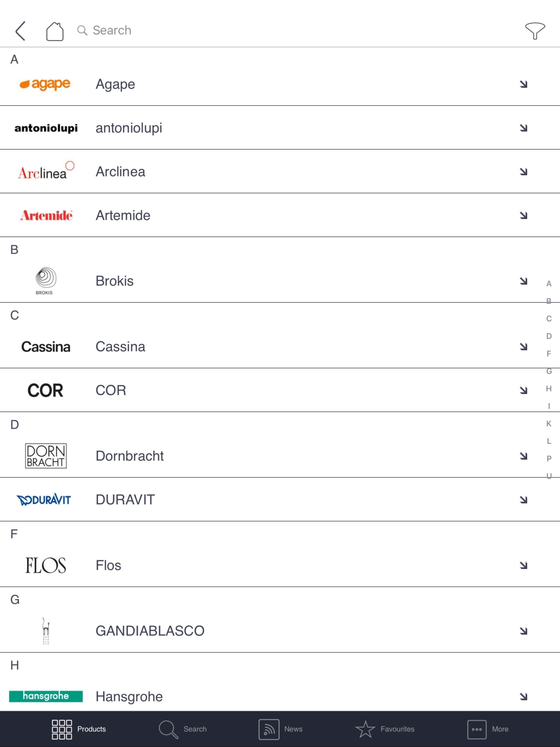Tap the GANDIABLASCO logo icon

coord(46,631)
